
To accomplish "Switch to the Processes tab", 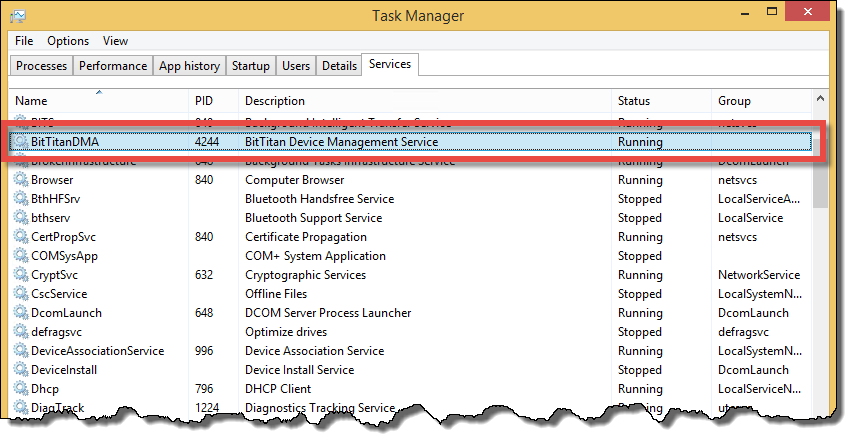I will (x=41, y=66).
